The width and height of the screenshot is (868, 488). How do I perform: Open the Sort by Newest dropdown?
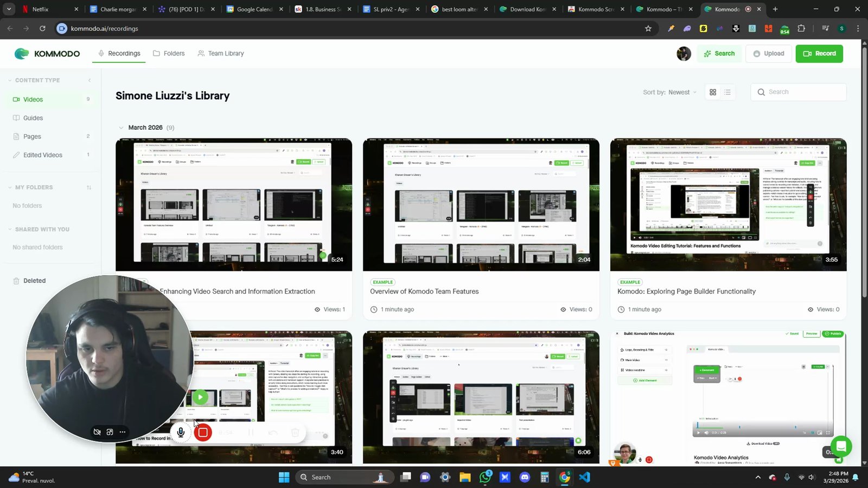669,92
